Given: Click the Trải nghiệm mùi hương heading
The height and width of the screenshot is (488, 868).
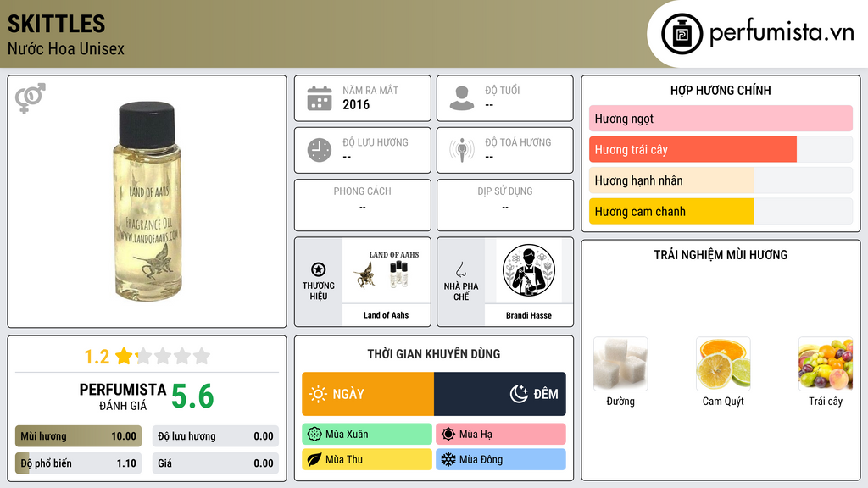Looking at the screenshot, I should 721,255.
